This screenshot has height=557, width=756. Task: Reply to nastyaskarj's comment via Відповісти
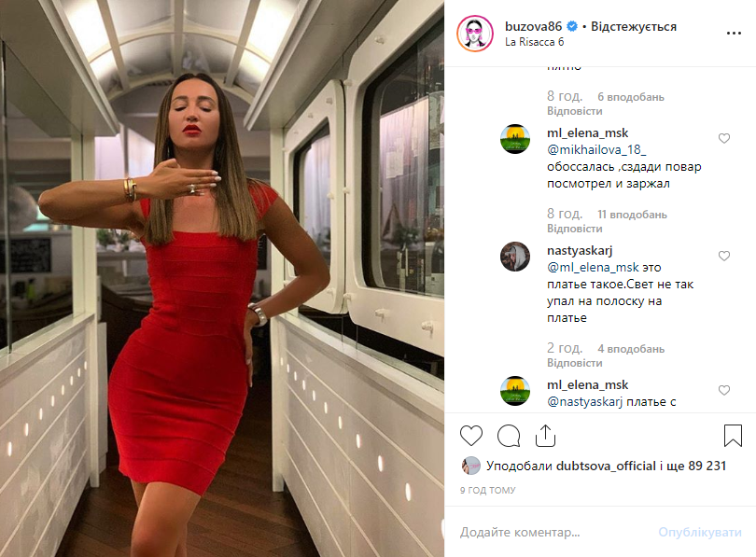point(574,363)
